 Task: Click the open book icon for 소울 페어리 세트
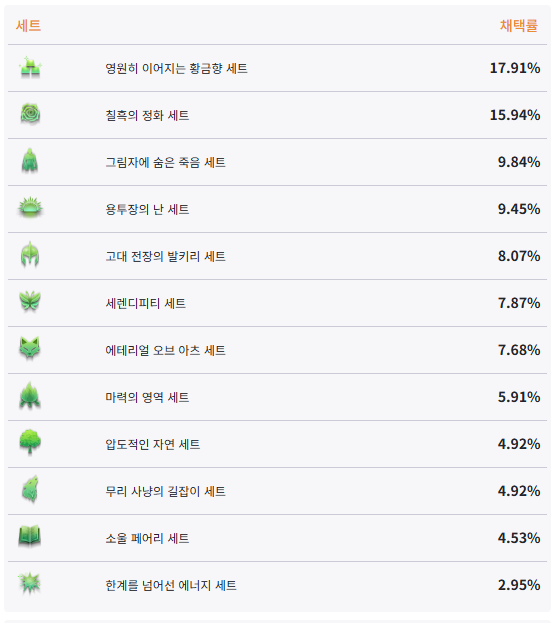pyautogui.click(x=30, y=537)
